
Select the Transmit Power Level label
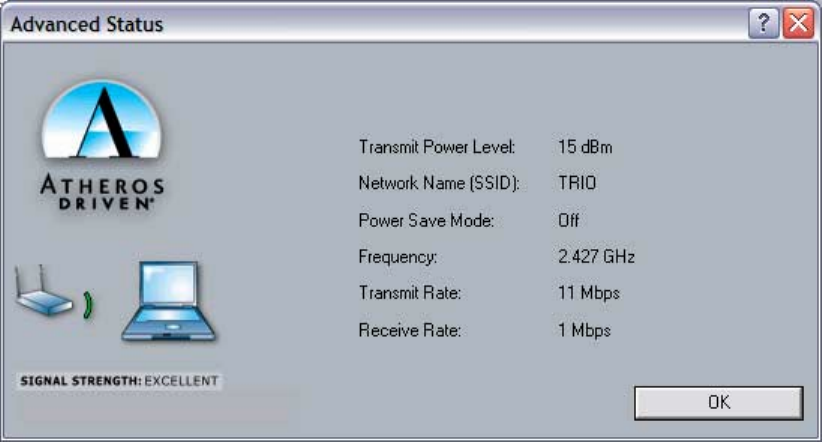tap(437, 147)
